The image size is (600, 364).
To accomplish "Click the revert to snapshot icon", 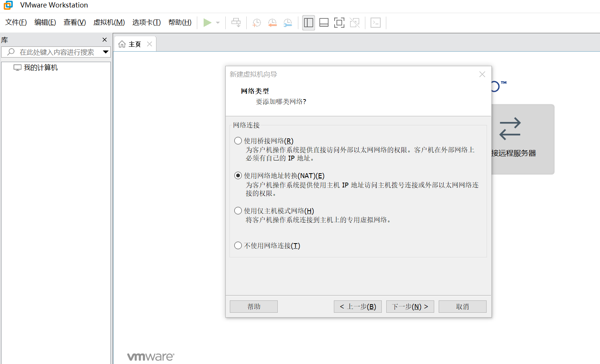I will point(272,23).
